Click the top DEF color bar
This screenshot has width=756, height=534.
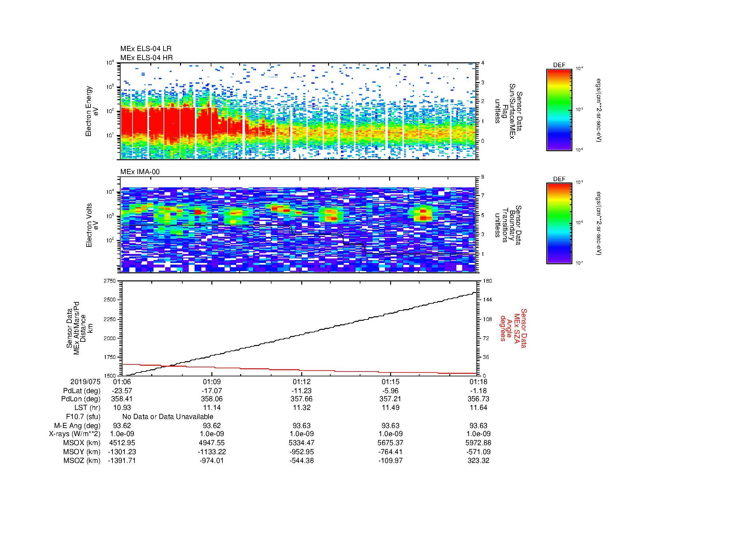tap(559, 110)
